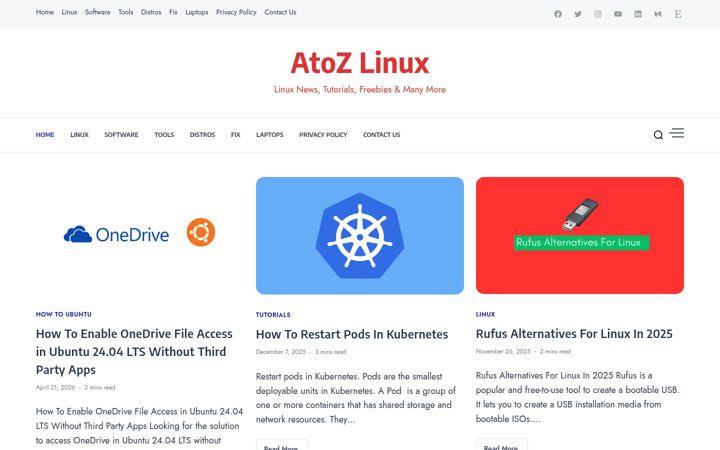The height and width of the screenshot is (450, 720).
Task: Select LINUX in main navigation bar
Action: 79,135
